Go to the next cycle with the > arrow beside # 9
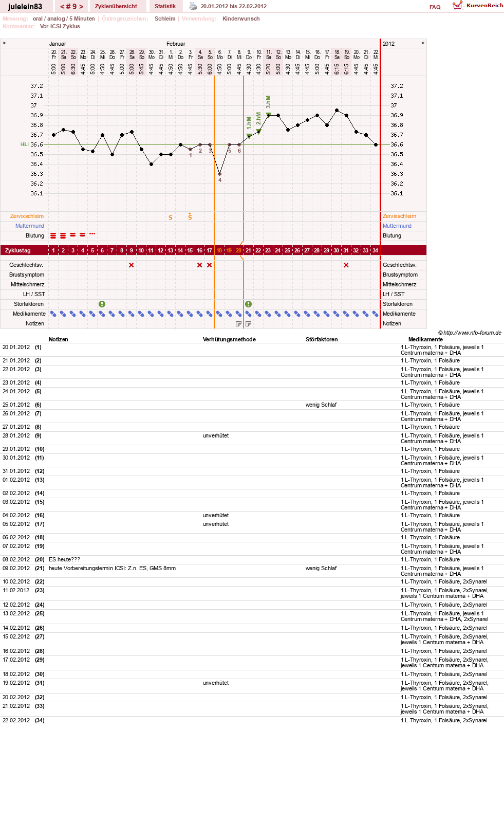This screenshot has height=821, width=504. 81,7
